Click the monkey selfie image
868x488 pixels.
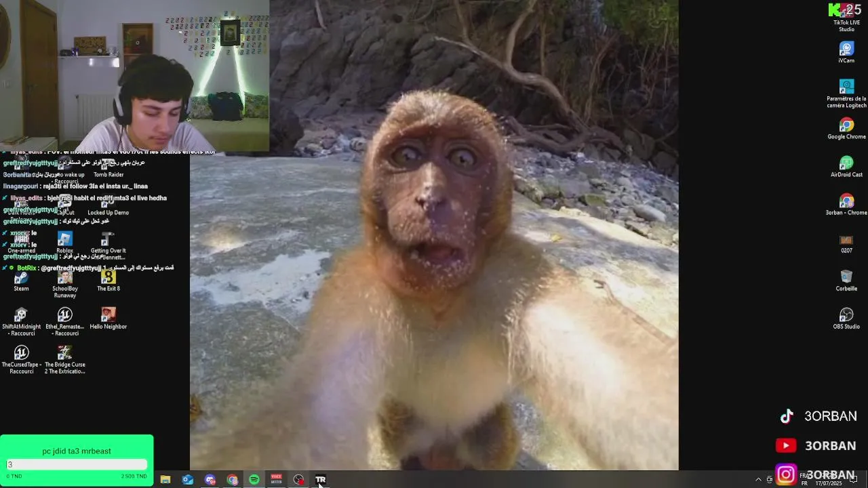tap(434, 235)
